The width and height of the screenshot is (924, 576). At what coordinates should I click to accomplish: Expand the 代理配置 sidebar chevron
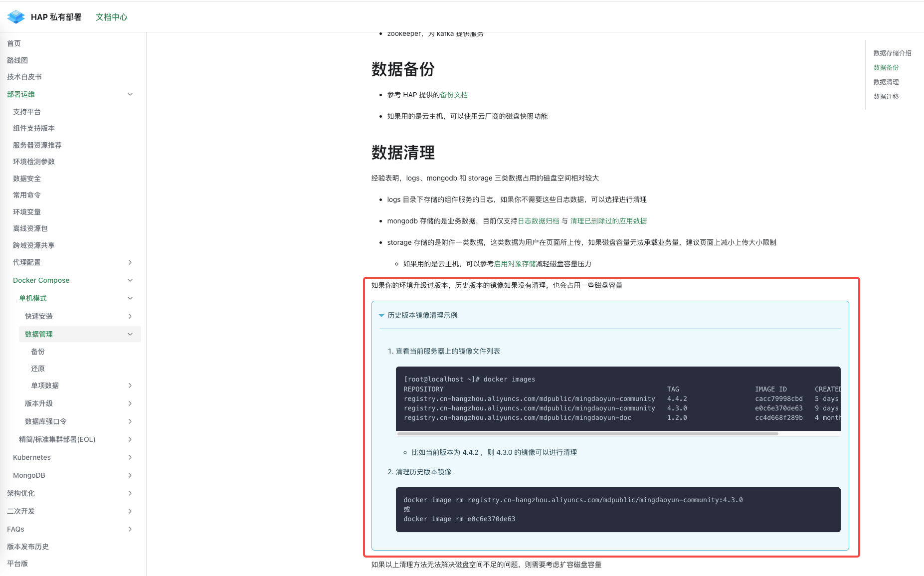tap(130, 262)
